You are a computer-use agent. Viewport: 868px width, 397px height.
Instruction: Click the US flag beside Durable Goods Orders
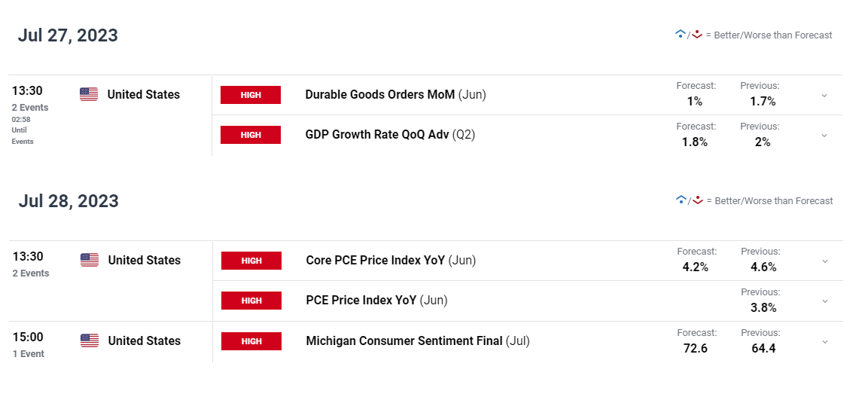[89, 94]
